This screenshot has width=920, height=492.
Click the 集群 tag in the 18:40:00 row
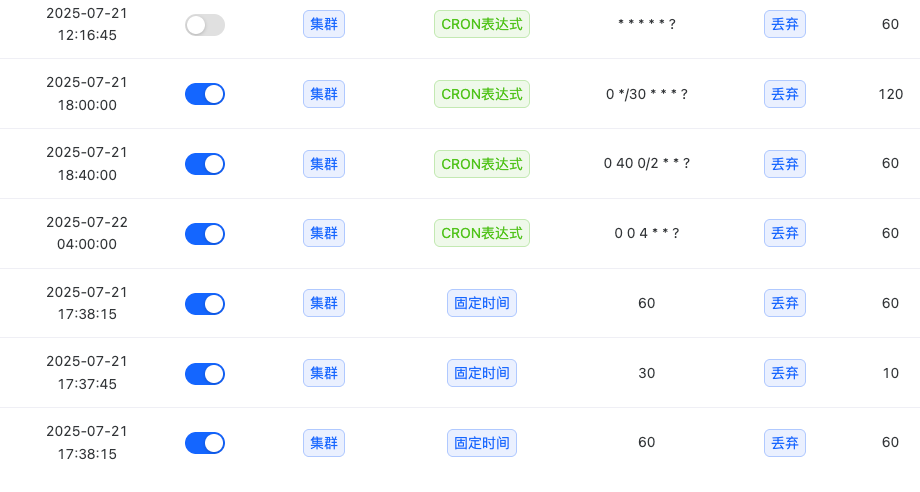tap(324, 164)
